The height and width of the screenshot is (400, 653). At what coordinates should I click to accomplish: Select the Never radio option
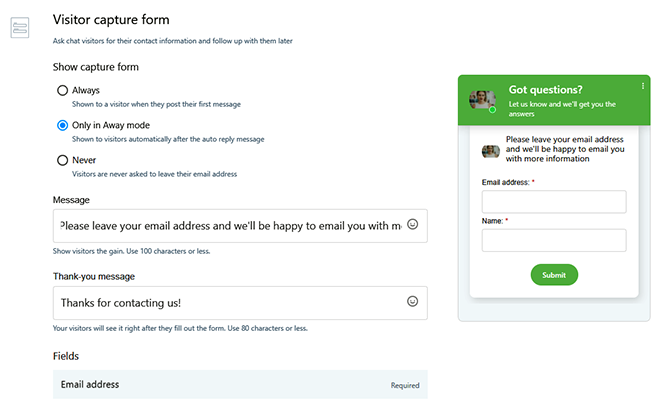(x=63, y=160)
